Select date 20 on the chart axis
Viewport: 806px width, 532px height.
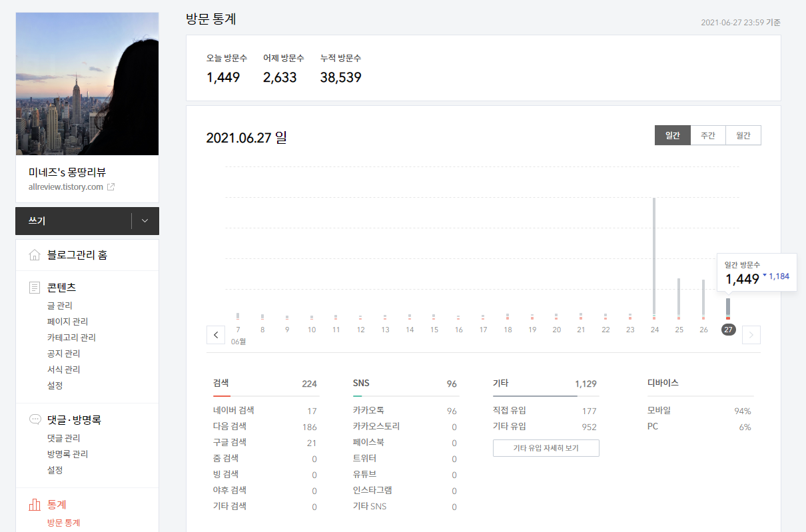tap(557, 330)
